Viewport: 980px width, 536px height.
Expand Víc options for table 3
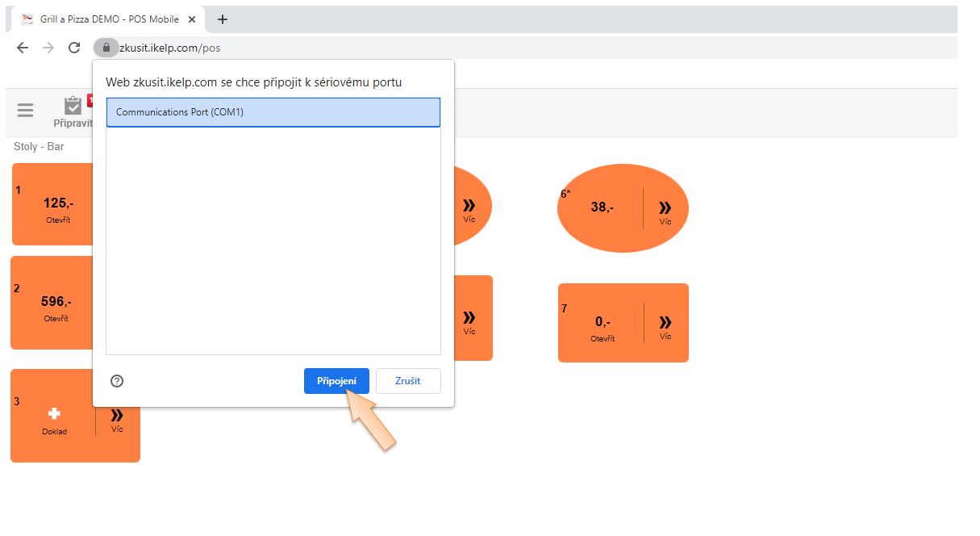point(117,419)
